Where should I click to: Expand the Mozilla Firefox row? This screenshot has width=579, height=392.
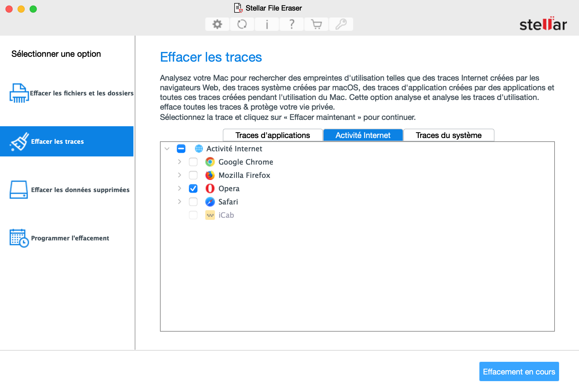(x=180, y=175)
